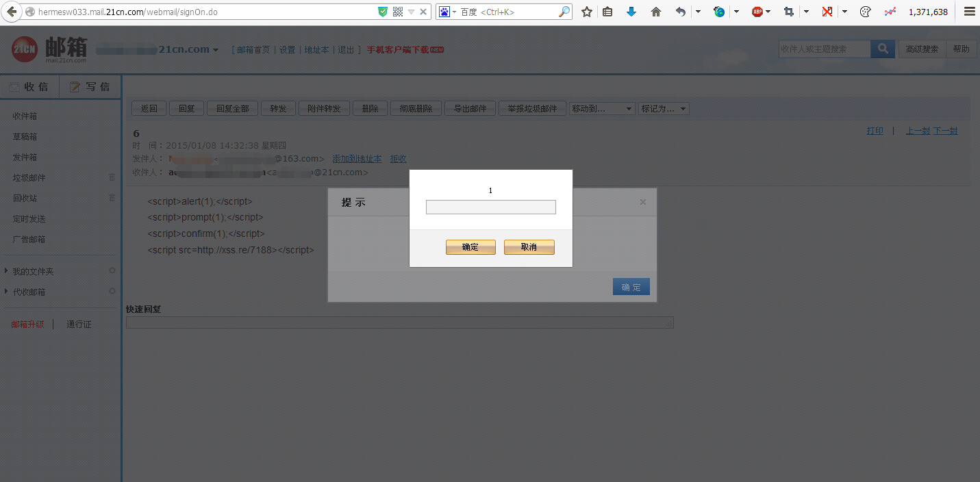Click the 返回 toolbar button

(149, 109)
